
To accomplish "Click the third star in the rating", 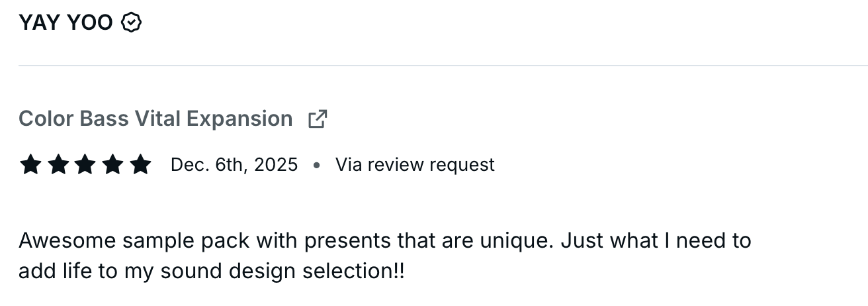I will pos(85,164).
